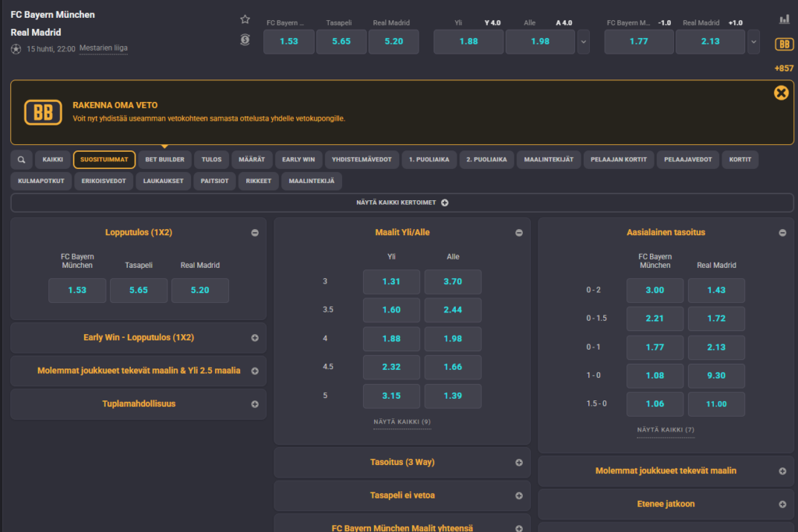Select Bayern 0-1.5 handicap odds 2.21
This screenshot has width=798, height=532.
pos(655,319)
